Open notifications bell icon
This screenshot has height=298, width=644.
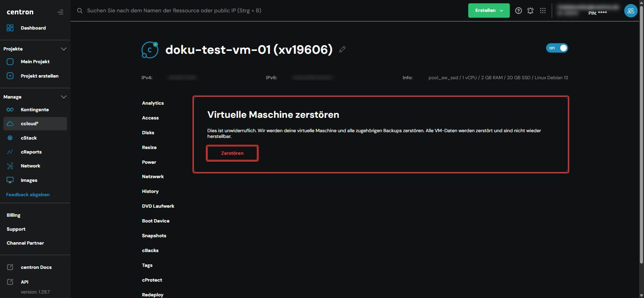530,11
